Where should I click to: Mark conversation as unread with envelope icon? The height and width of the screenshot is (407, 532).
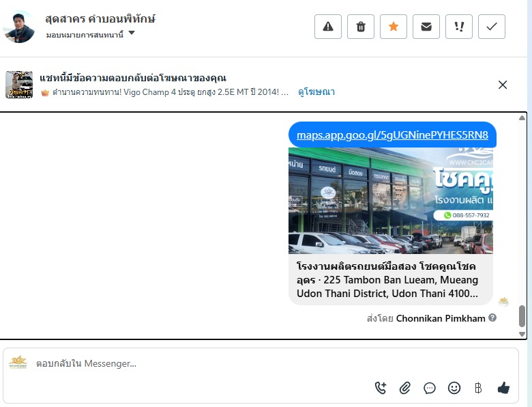pyautogui.click(x=426, y=27)
